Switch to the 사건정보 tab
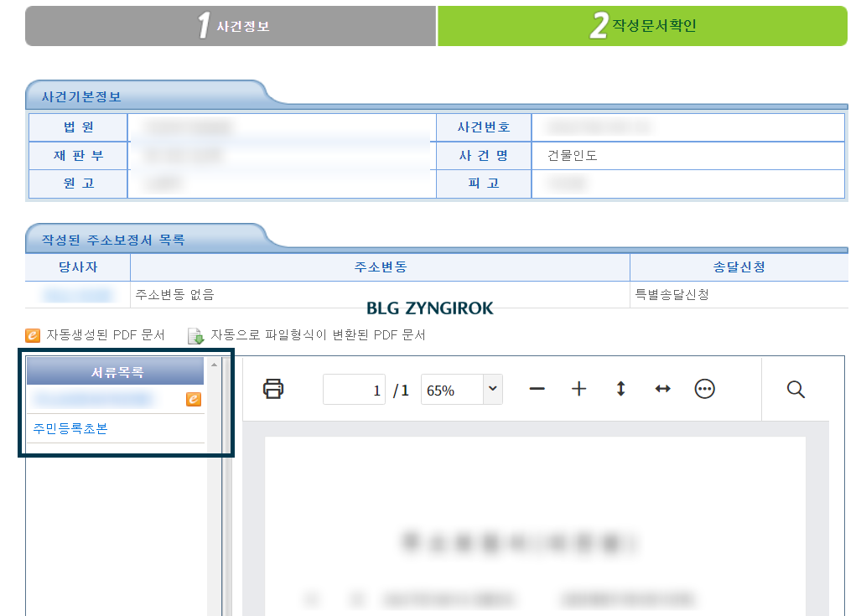 231,25
